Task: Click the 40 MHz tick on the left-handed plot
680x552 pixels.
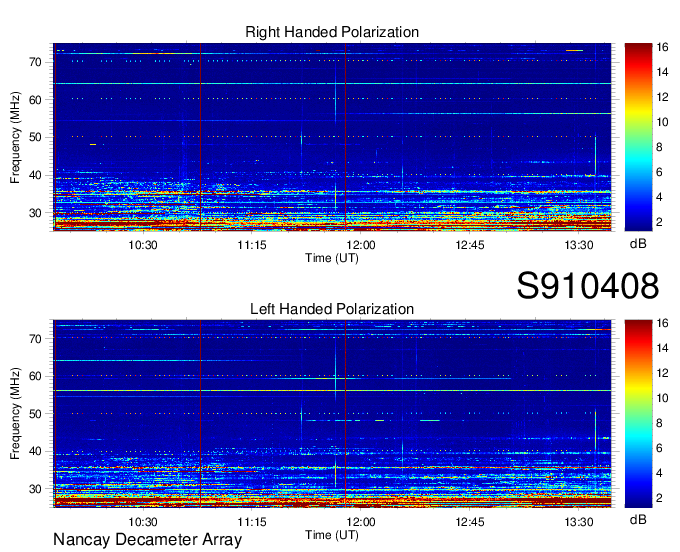Action: point(36,451)
